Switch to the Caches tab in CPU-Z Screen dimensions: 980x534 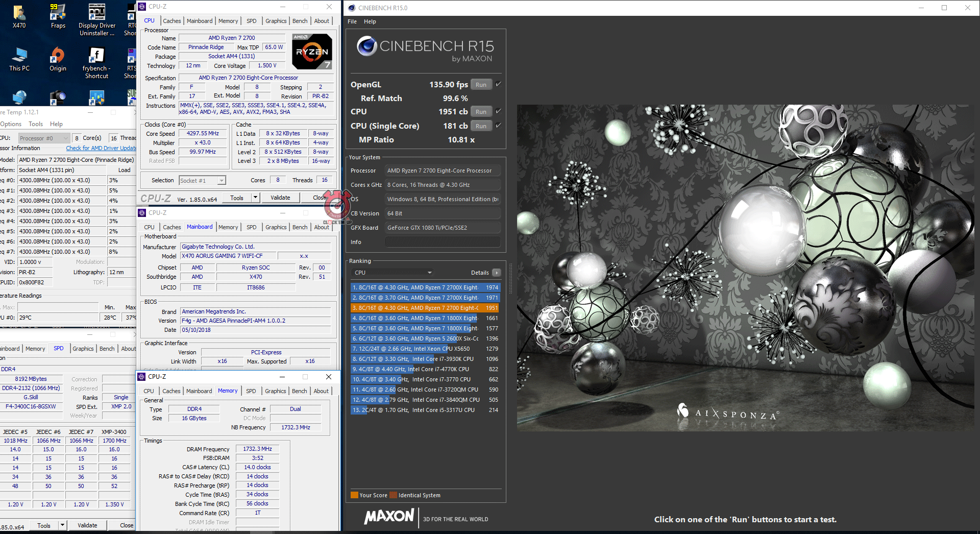click(172, 21)
